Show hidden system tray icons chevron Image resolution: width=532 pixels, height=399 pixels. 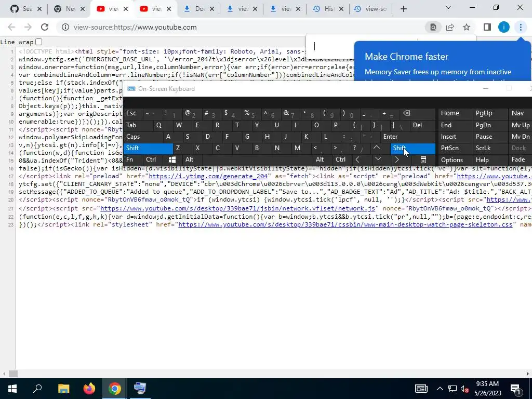coord(440,389)
